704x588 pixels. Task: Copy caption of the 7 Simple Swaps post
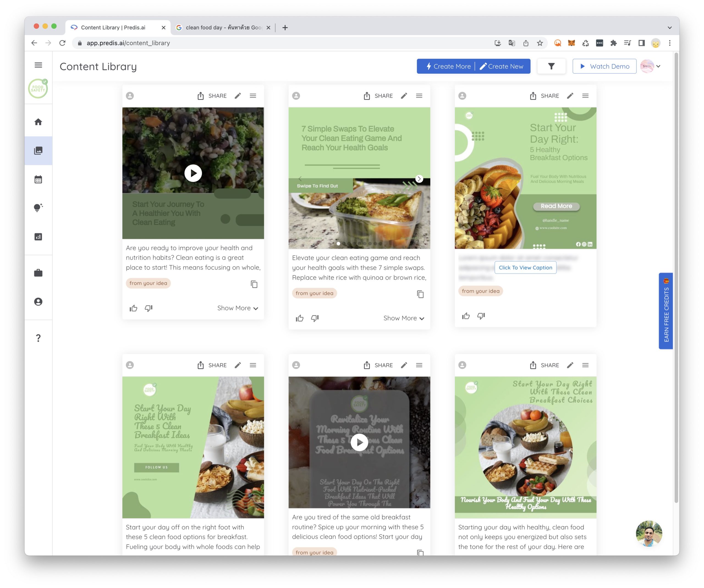(x=420, y=294)
